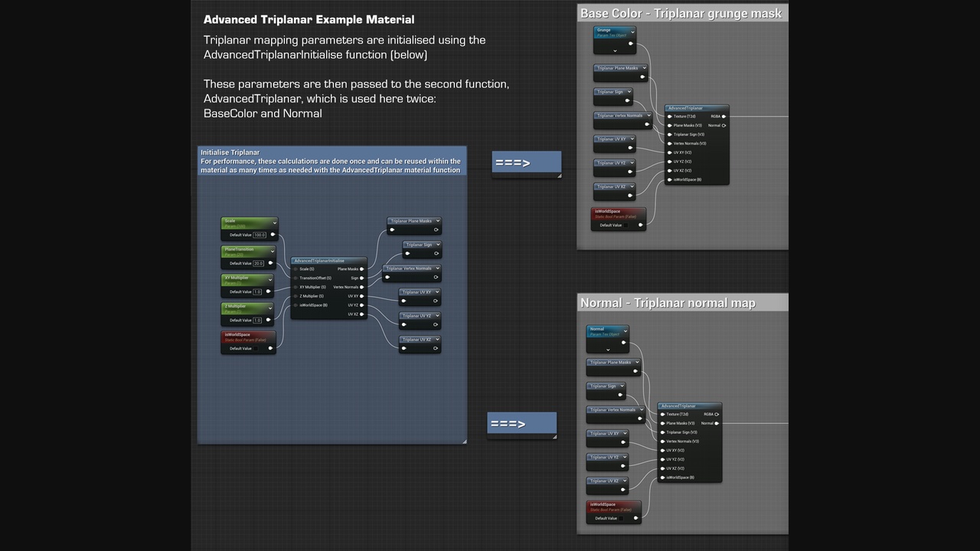Toggle isWorldSpace Default Value checkbox in Base Color graph
The height and width of the screenshot is (551, 980).
click(627, 225)
